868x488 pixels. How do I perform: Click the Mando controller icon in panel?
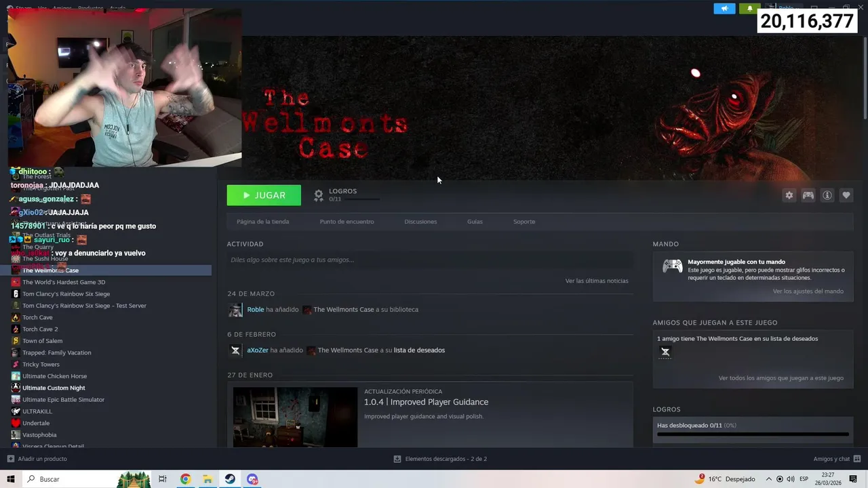click(x=673, y=266)
